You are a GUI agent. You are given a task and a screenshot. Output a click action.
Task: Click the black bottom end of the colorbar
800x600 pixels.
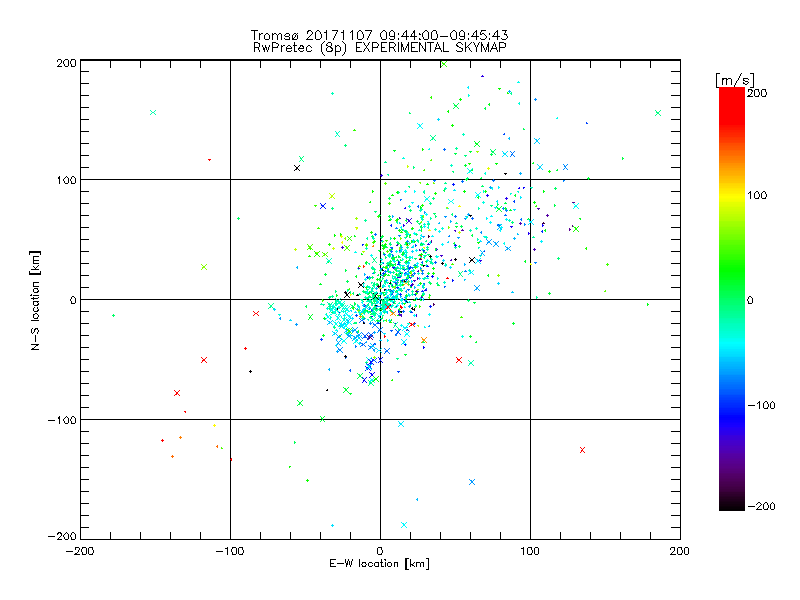coord(732,503)
